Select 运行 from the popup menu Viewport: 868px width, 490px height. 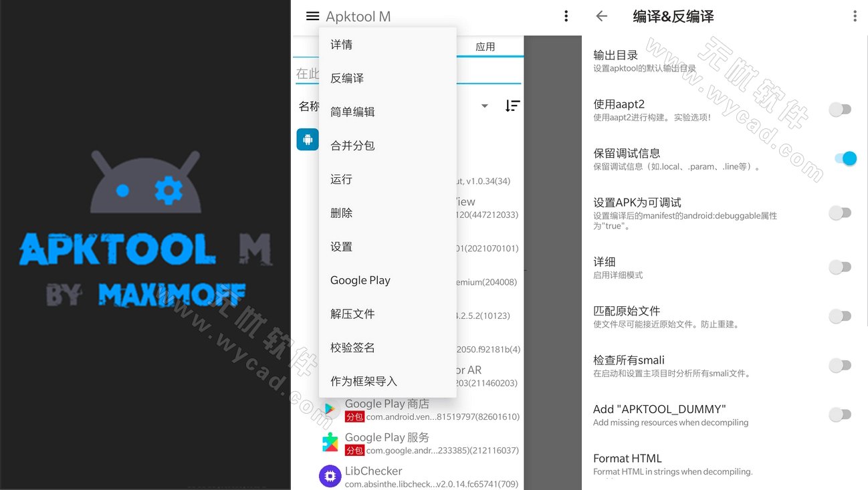click(x=388, y=179)
